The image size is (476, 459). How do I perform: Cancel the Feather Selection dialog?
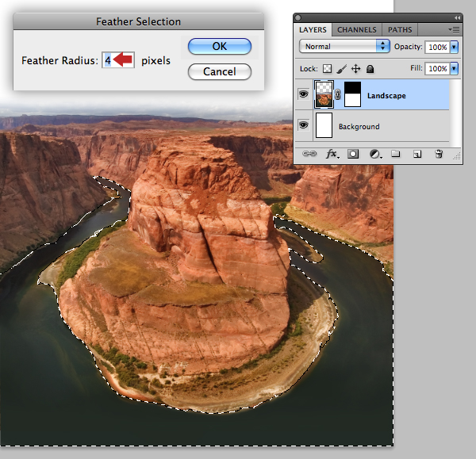tap(220, 71)
